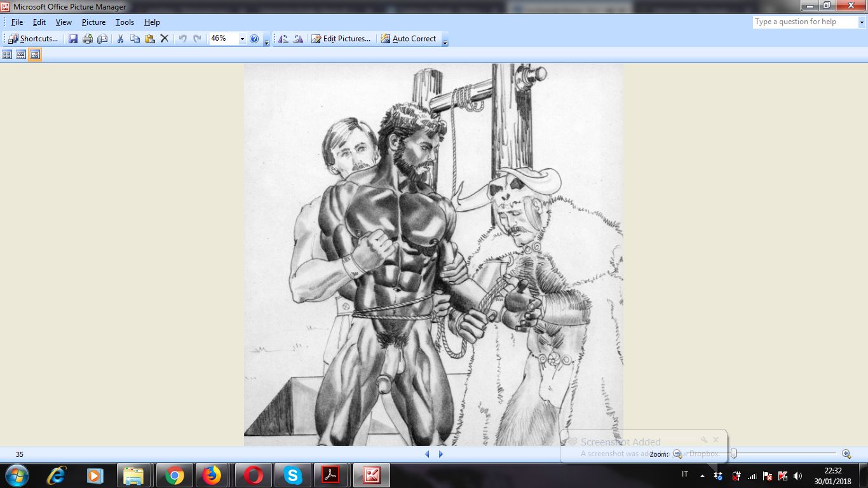Click the zoom out magnifier icon

pos(677,454)
